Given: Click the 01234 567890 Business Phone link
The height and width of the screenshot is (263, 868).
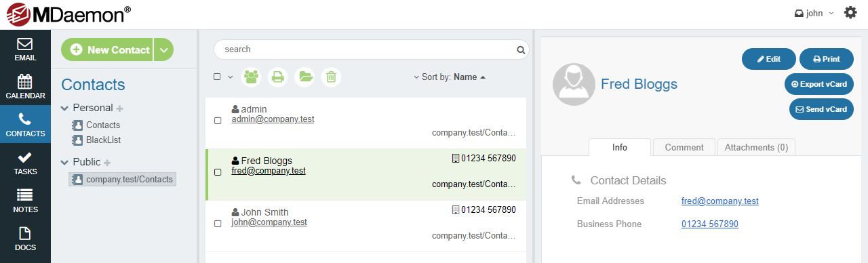Looking at the screenshot, I should tap(709, 224).
